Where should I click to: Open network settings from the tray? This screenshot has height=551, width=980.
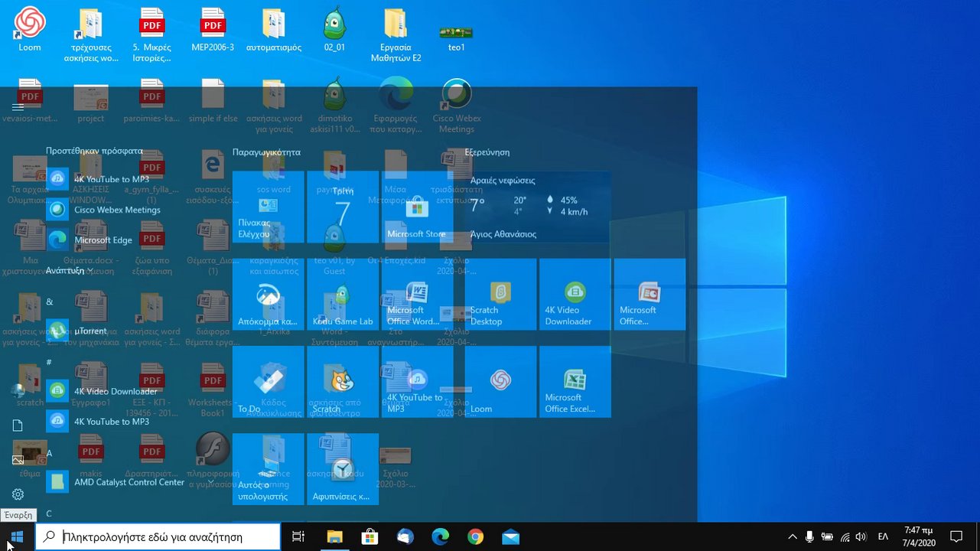[845, 537]
